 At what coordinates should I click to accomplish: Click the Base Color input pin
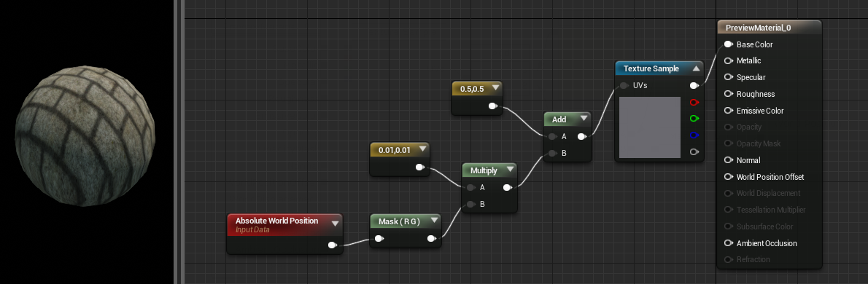pyautogui.click(x=729, y=44)
